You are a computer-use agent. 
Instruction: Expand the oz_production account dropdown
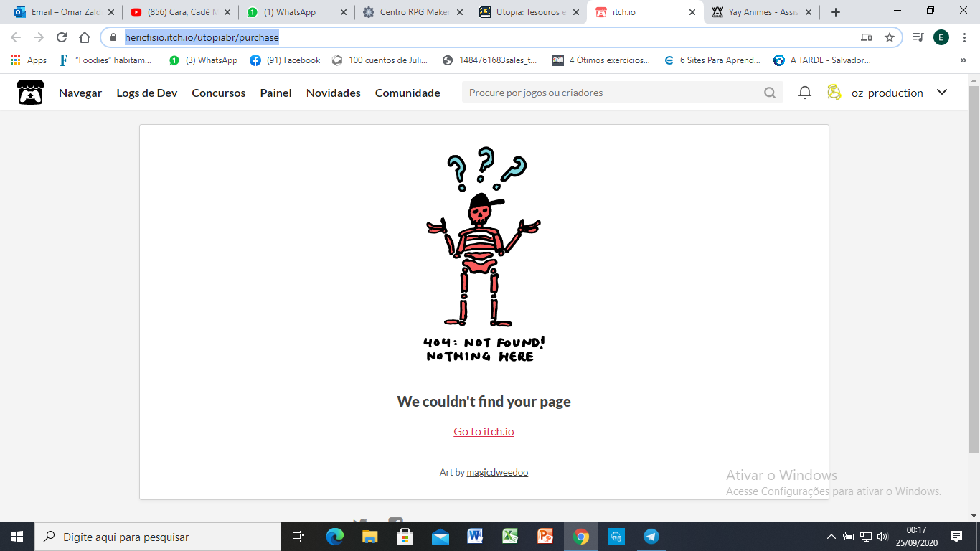[942, 92]
